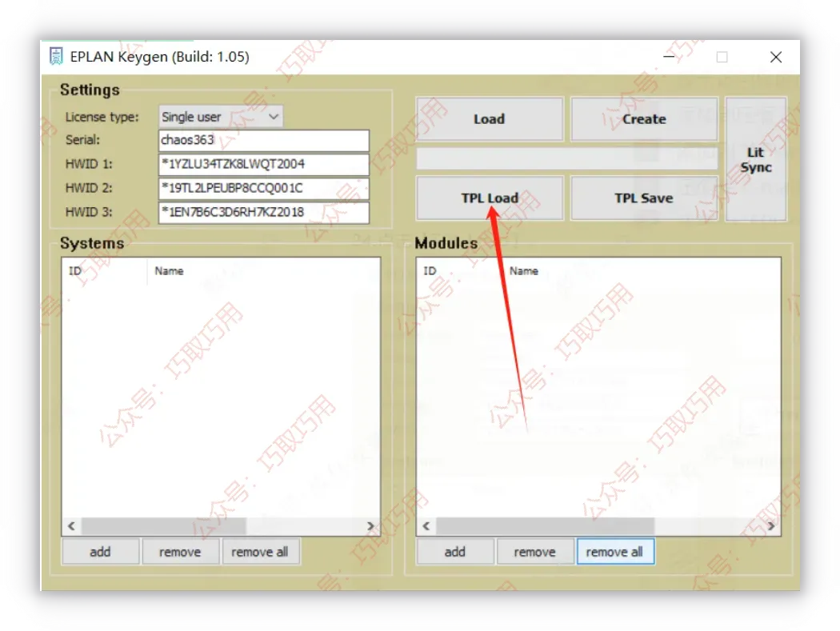Click the HWID 2 input field
Viewport: 840px width, 631px height.
coord(263,189)
